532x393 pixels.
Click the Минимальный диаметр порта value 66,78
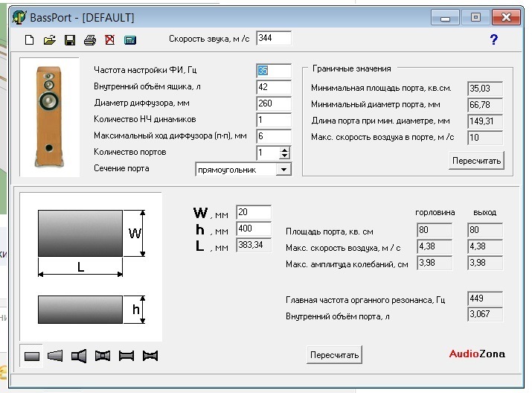485,105
